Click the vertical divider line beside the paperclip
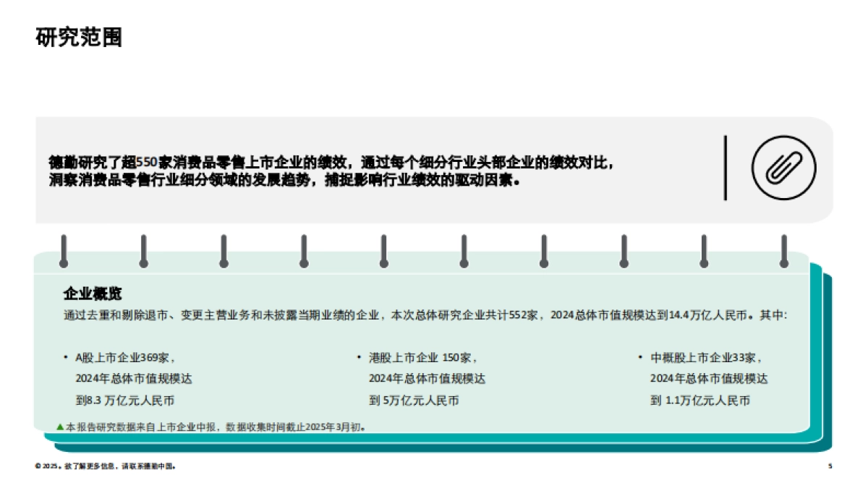Screen dimensions: 868x488 pos(725,168)
